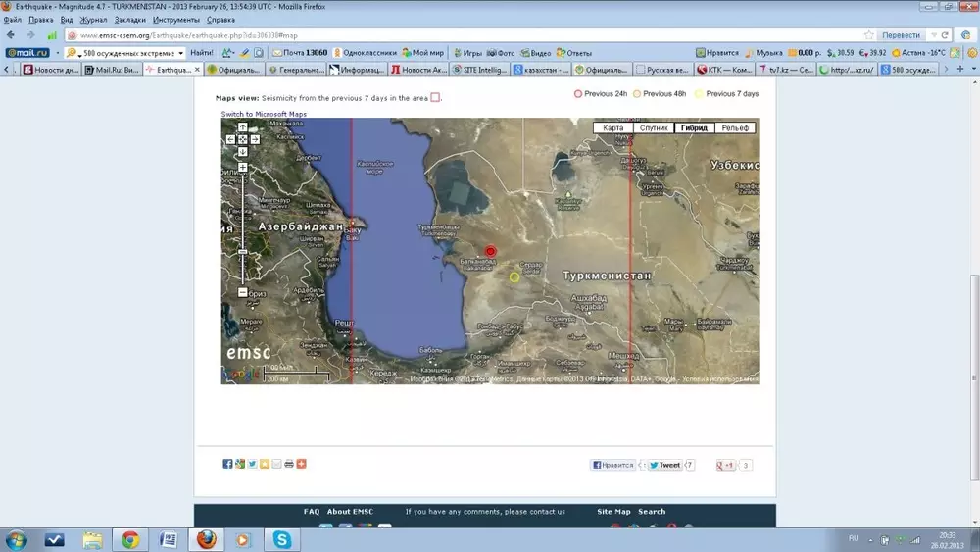The image size is (980, 552).
Task: Share page via Facebook share icon
Action: click(227, 464)
